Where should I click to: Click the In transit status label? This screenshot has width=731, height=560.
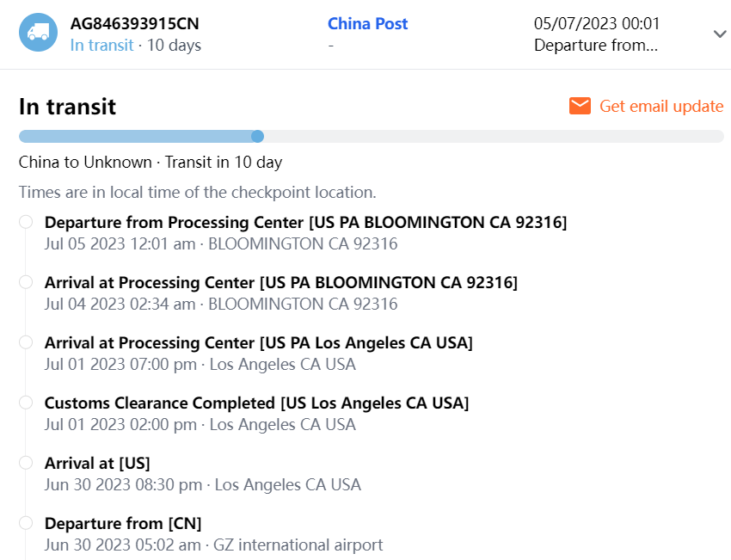(101, 46)
